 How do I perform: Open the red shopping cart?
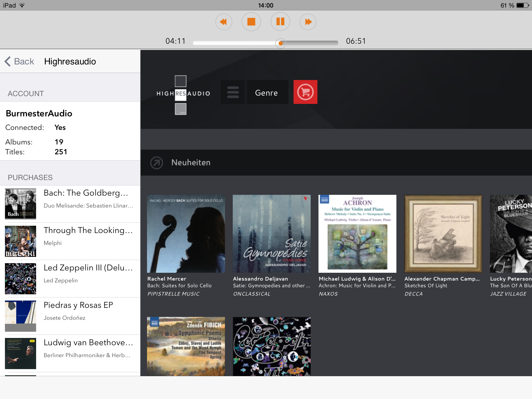[305, 92]
